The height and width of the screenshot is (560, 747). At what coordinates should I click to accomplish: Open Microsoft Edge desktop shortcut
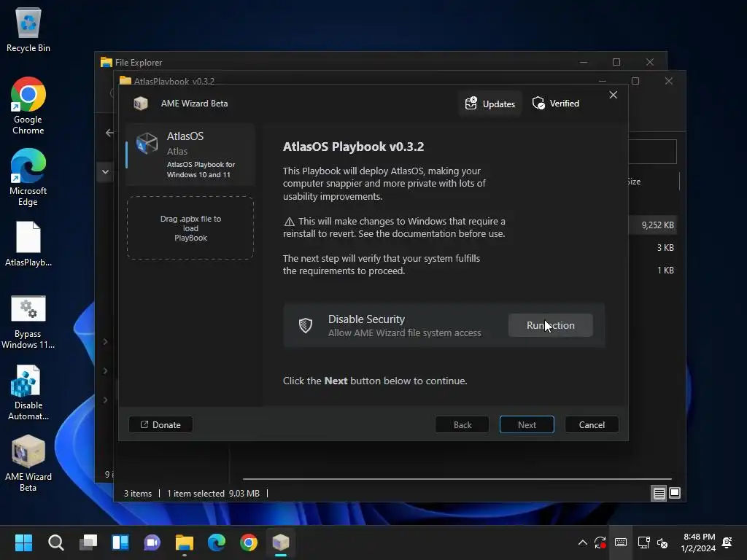coord(28,177)
